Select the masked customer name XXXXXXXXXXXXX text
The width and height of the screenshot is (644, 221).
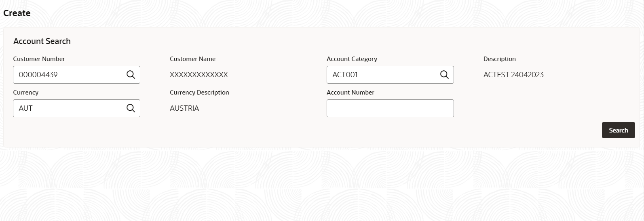[198, 75]
